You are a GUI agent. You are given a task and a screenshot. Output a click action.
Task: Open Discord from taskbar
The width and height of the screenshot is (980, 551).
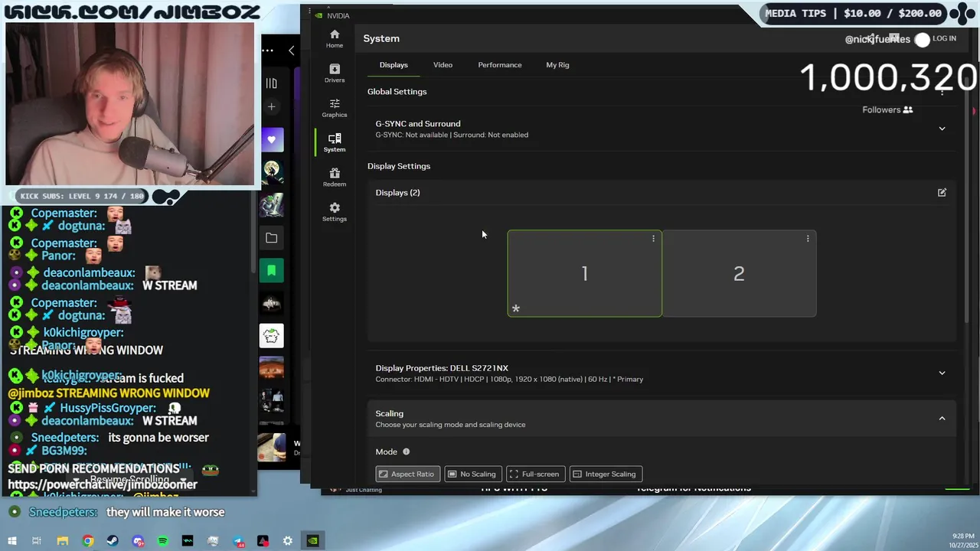click(138, 541)
